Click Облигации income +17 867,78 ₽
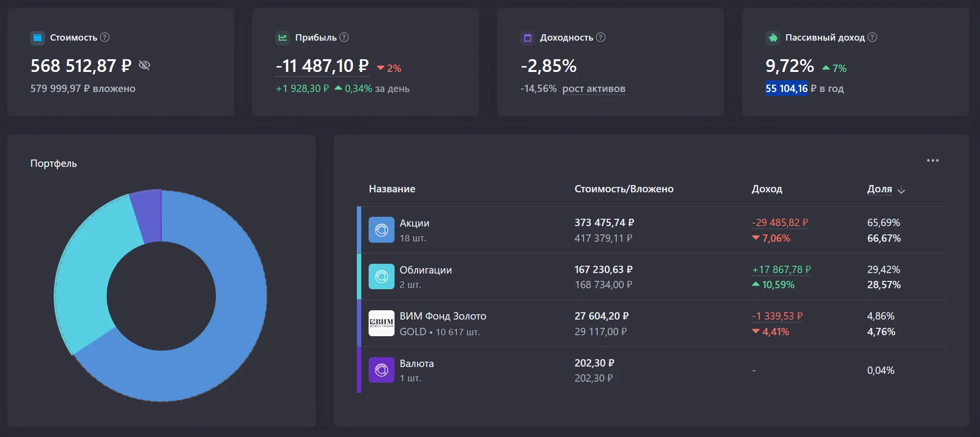980x437 pixels. (782, 270)
